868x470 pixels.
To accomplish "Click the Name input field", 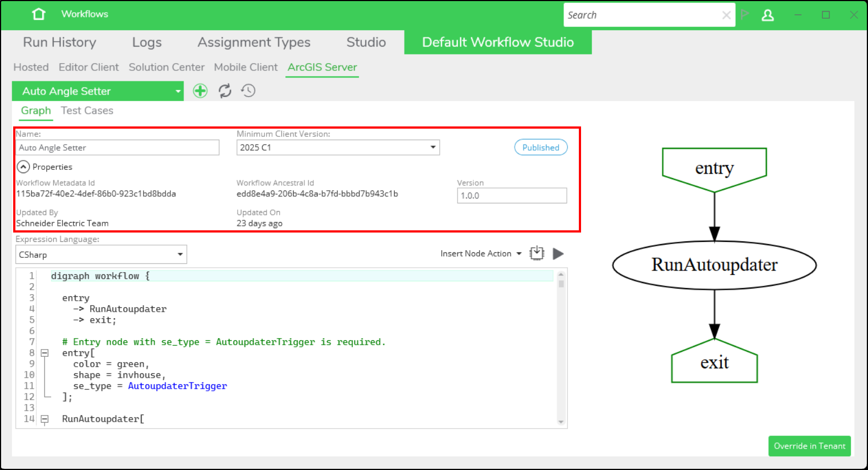I will click(x=118, y=147).
